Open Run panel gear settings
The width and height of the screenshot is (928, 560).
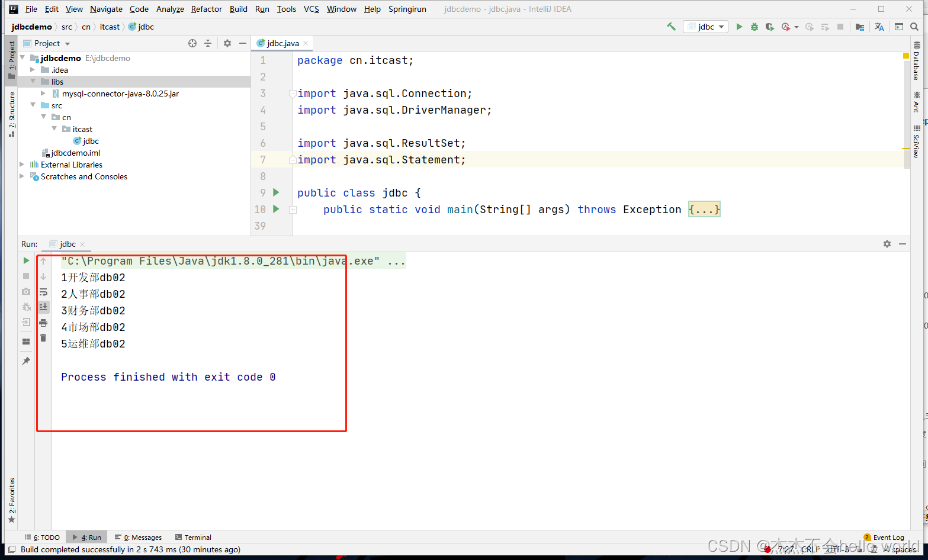click(887, 244)
